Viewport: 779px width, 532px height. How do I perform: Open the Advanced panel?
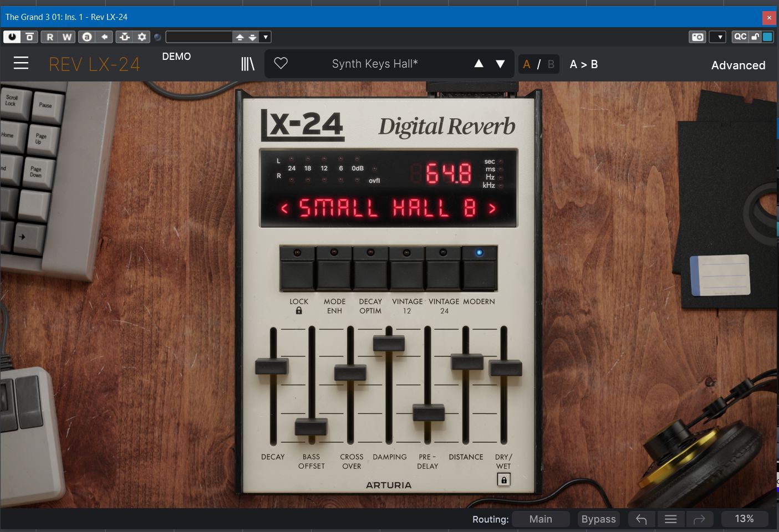(x=738, y=65)
